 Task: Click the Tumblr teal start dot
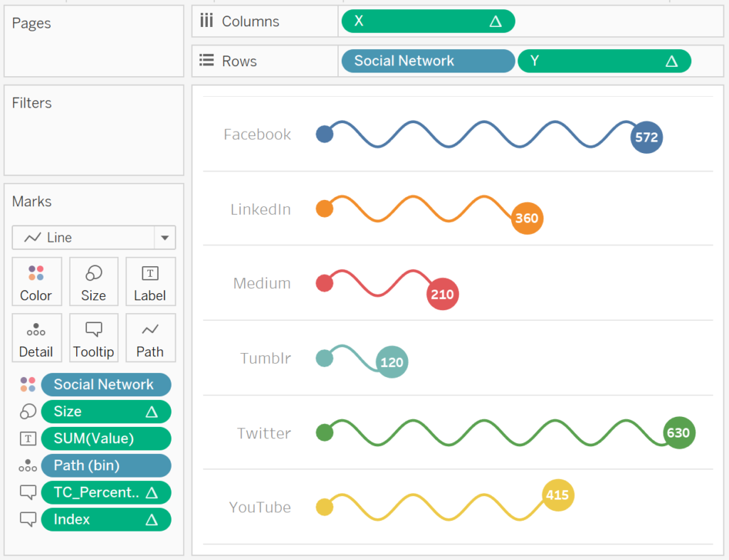(x=325, y=358)
